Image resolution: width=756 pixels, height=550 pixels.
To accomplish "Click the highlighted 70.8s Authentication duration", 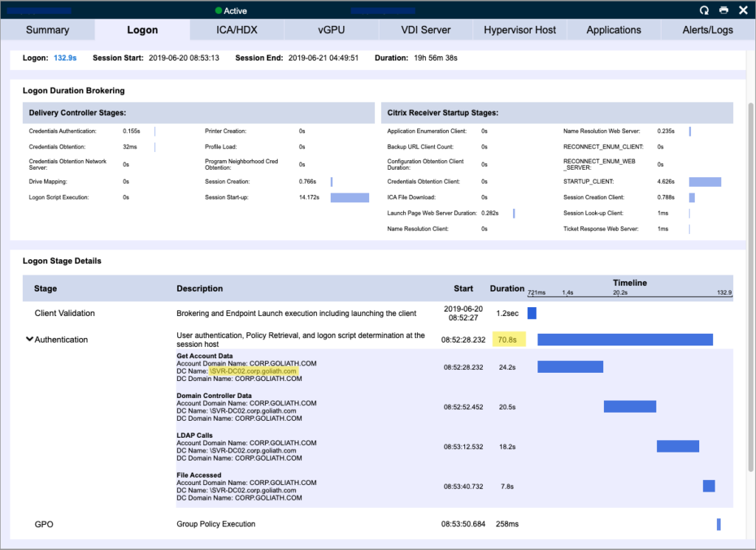I will (x=508, y=339).
